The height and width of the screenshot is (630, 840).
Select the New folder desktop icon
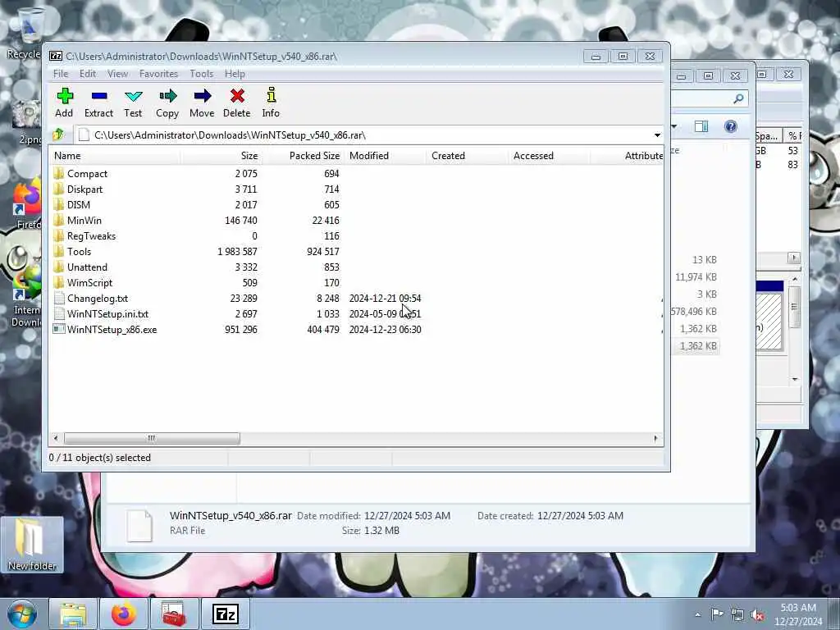point(32,545)
